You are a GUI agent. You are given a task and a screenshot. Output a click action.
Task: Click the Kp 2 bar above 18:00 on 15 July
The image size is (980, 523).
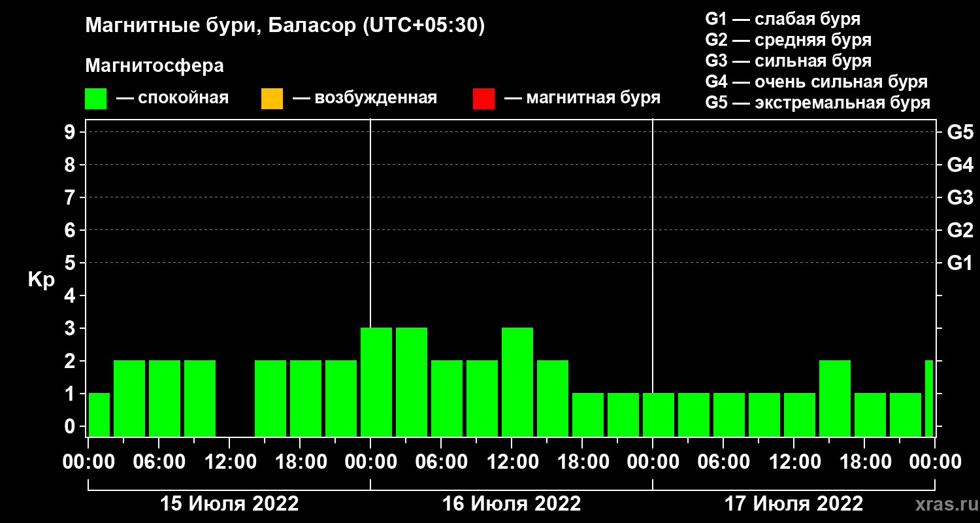coord(306,399)
